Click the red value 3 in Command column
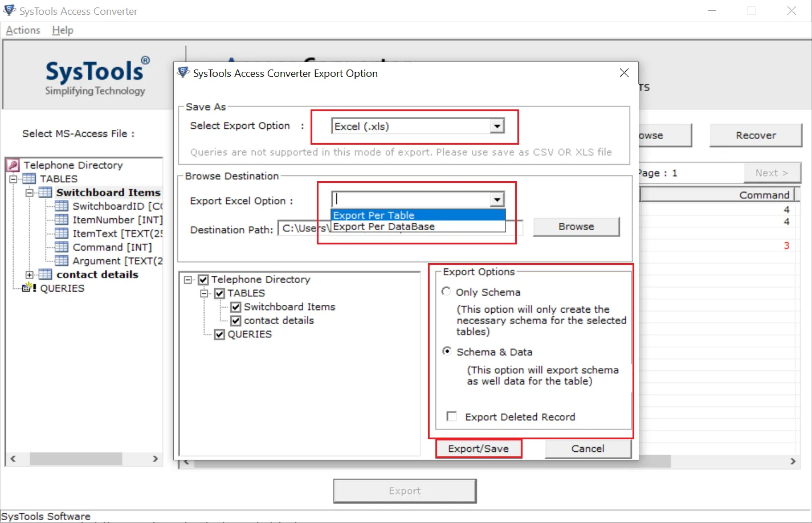 (786, 246)
